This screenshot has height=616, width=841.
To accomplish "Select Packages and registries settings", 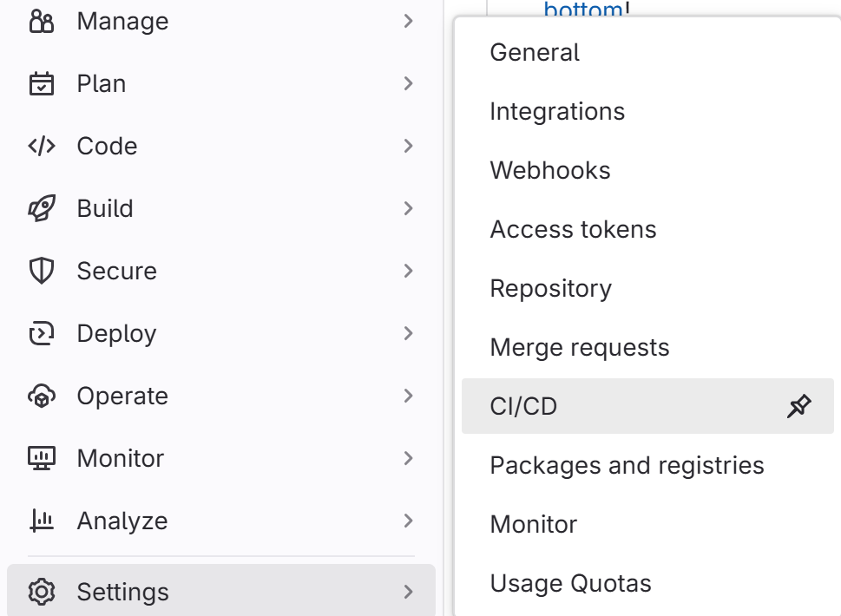I will tap(627, 465).
